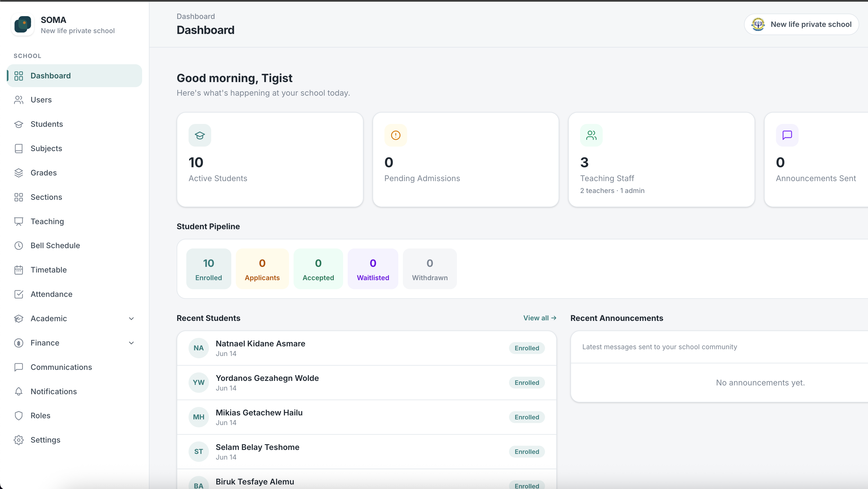Viewport: 868px width, 489px height.
Task: Select the 0 Accepted pipeline tile
Action: tap(318, 269)
